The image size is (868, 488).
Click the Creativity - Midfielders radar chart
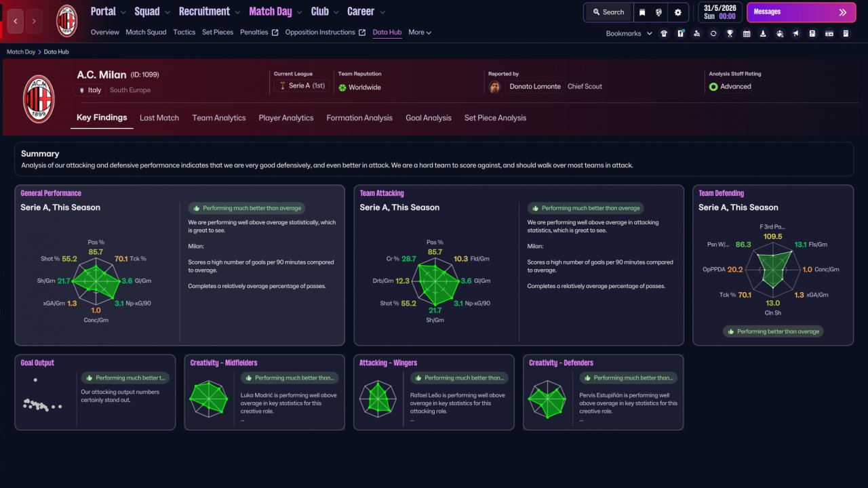tap(209, 398)
